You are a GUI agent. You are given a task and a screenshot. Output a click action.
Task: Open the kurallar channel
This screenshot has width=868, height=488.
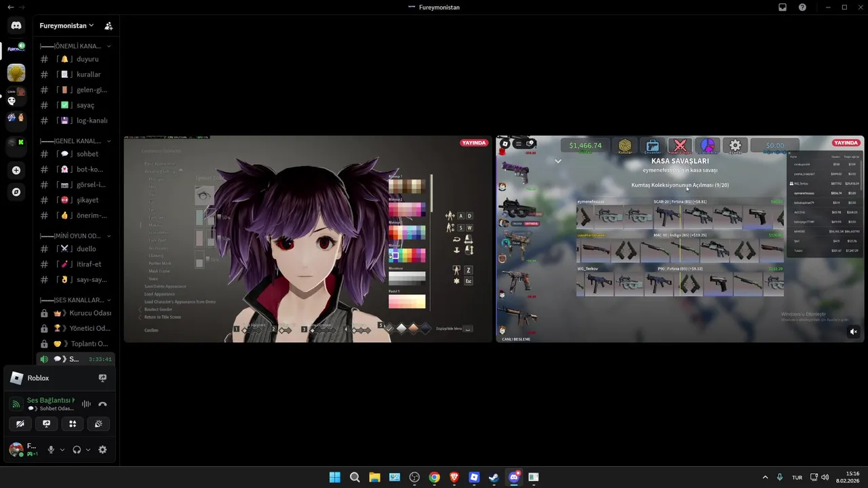click(75, 75)
